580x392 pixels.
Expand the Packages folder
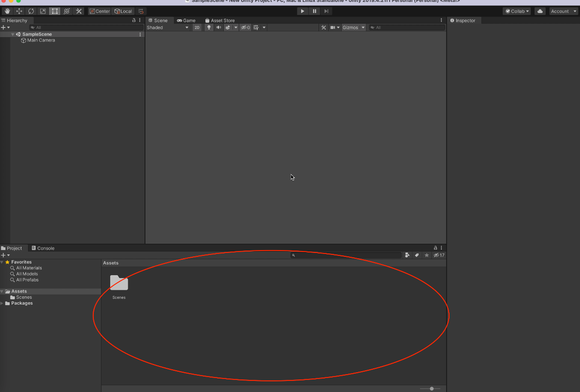(2, 303)
